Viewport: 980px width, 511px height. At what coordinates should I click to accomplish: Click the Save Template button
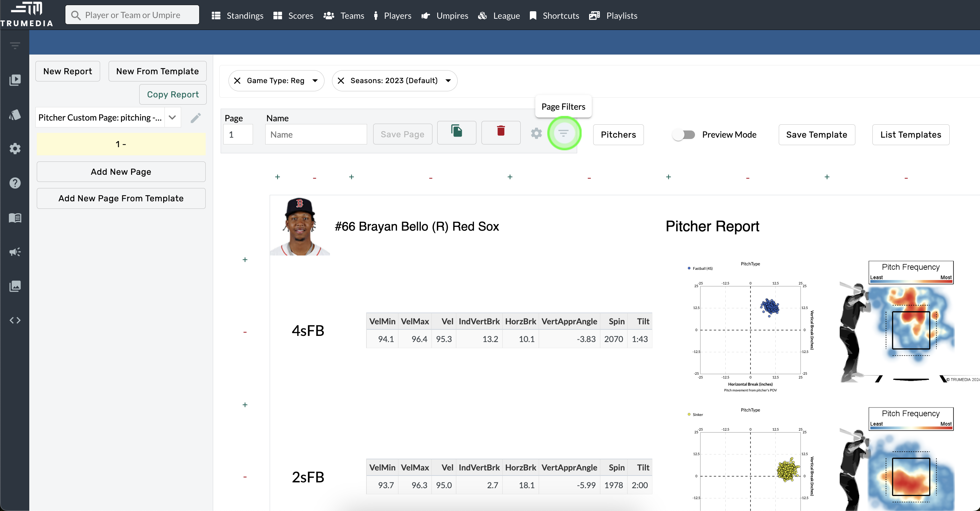click(817, 135)
